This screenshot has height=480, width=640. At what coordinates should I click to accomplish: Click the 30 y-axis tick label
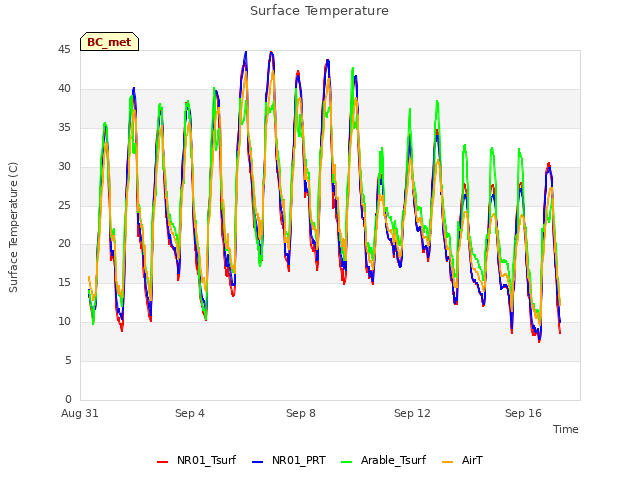pos(64,167)
